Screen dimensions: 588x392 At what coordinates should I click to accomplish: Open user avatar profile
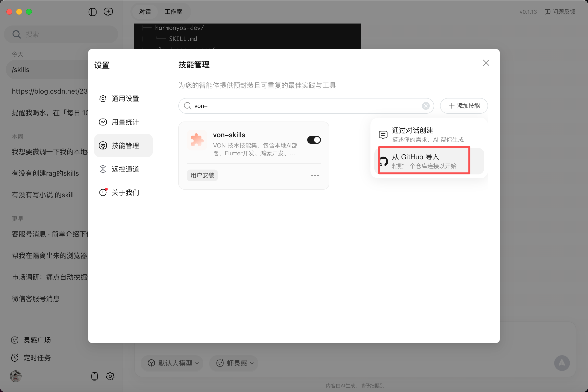(15, 376)
